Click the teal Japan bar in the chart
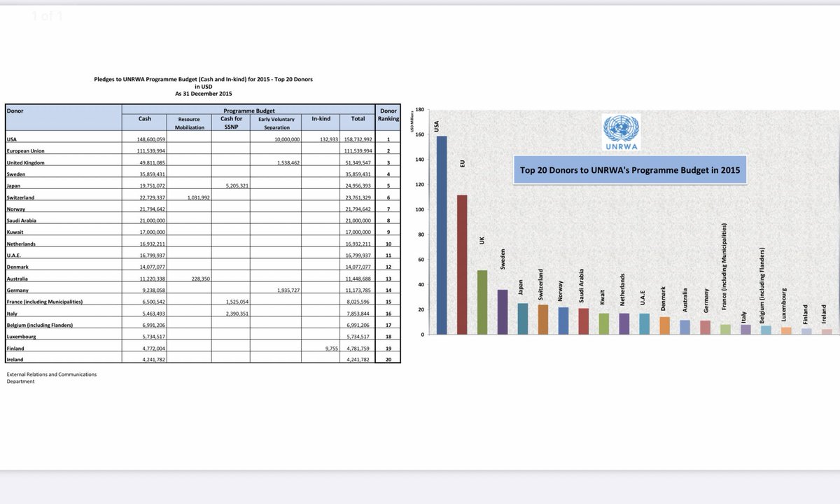 point(523,318)
